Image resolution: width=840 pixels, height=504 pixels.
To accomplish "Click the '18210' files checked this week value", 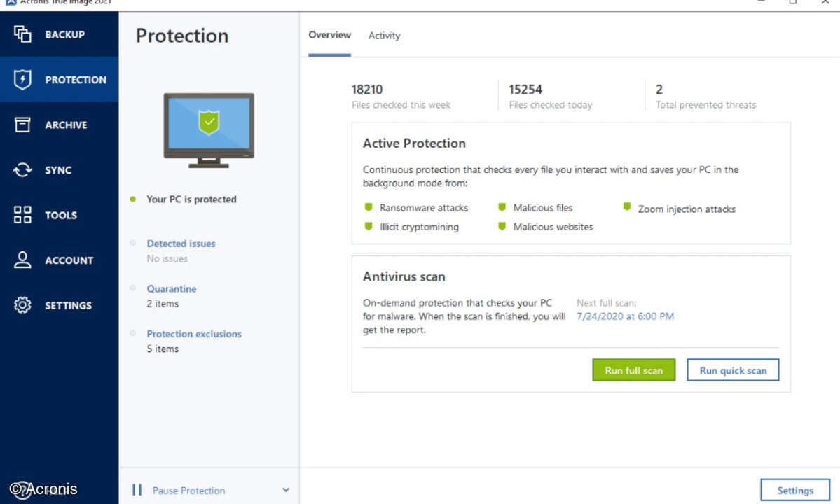I will (367, 90).
